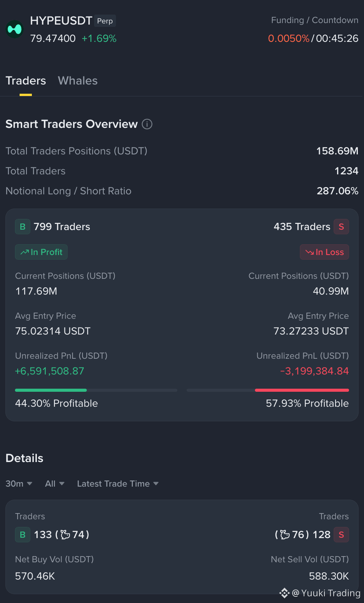This screenshot has height=603, width=364.
Task: Click the B badge beside 133 in Details
Action: tap(23, 535)
